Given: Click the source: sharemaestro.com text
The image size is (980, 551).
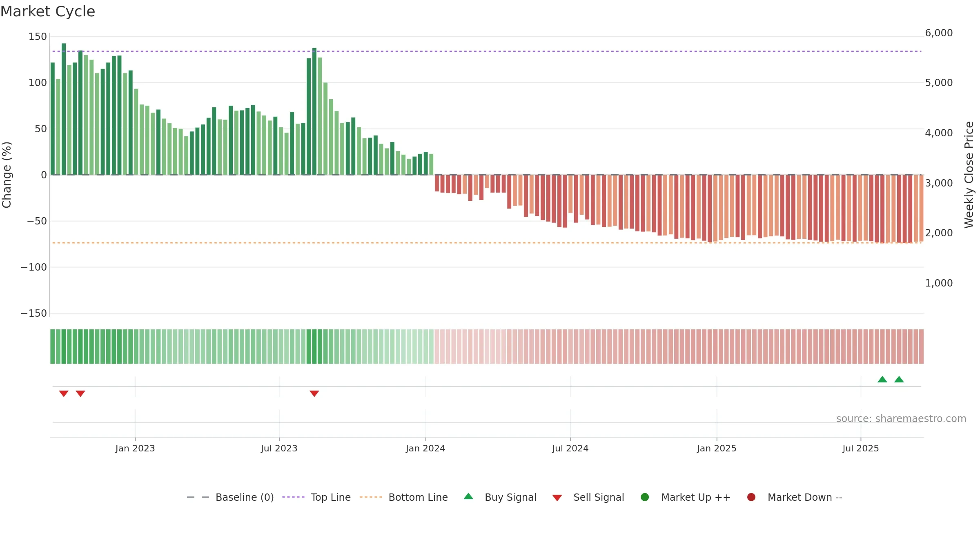Looking at the screenshot, I should pyautogui.click(x=901, y=419).
